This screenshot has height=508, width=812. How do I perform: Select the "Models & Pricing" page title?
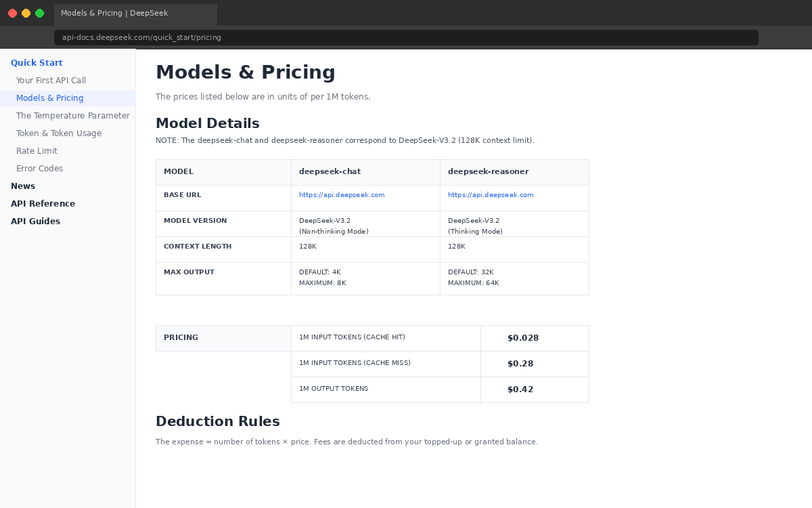245,72
